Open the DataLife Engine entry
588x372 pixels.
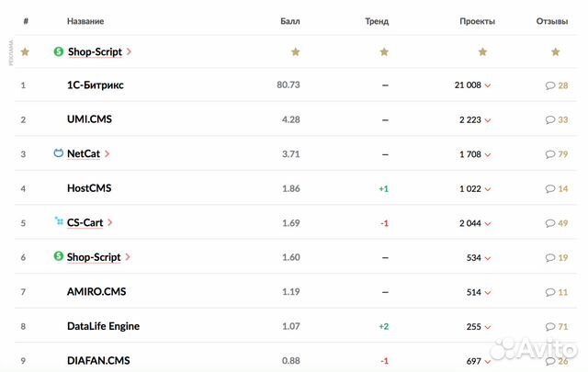tap(103, 326)
